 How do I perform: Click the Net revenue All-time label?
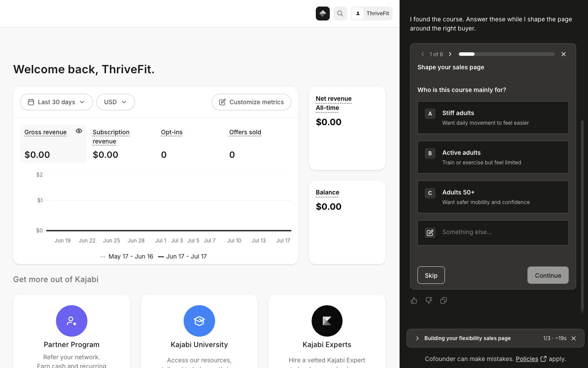point(334,103)
